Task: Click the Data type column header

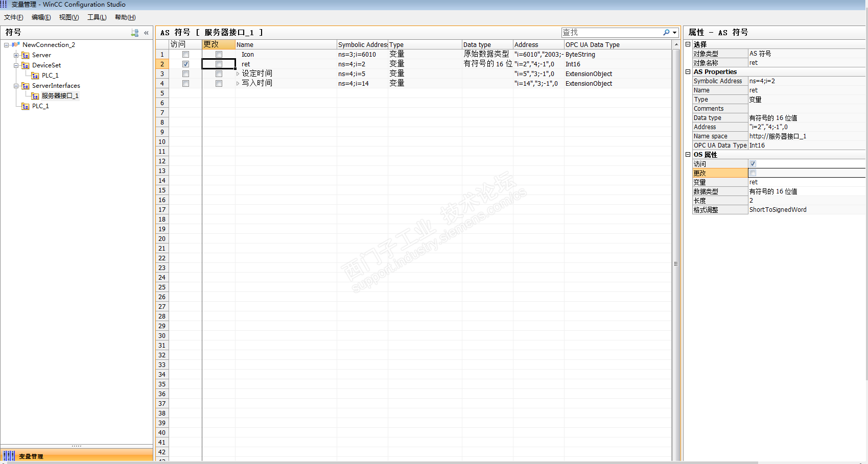Action: pyautogui.click(x=487, y=44)
